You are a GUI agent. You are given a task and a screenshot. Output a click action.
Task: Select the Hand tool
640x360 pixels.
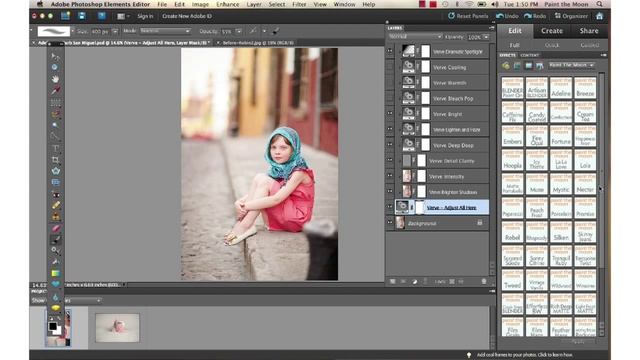point(55,79)
